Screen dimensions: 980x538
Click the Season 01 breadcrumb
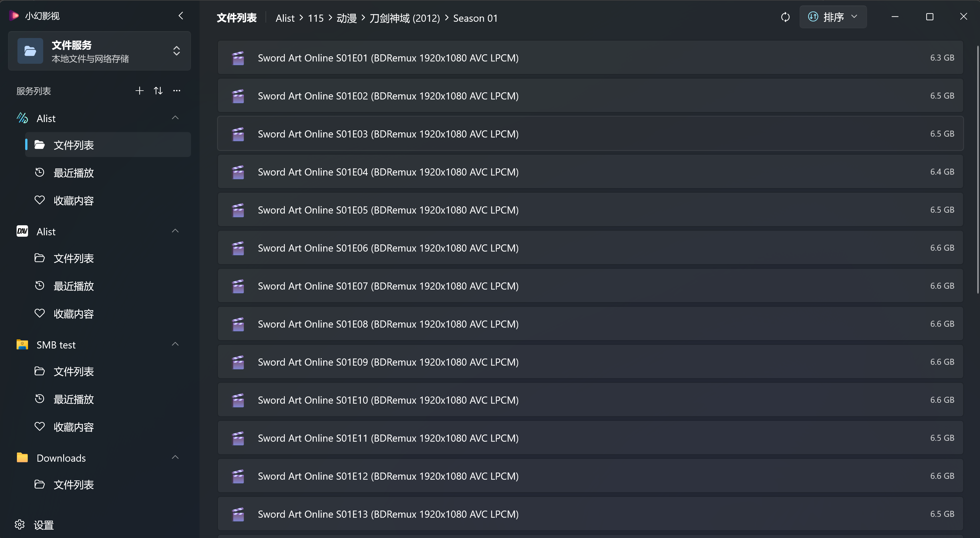pos(475,18)
